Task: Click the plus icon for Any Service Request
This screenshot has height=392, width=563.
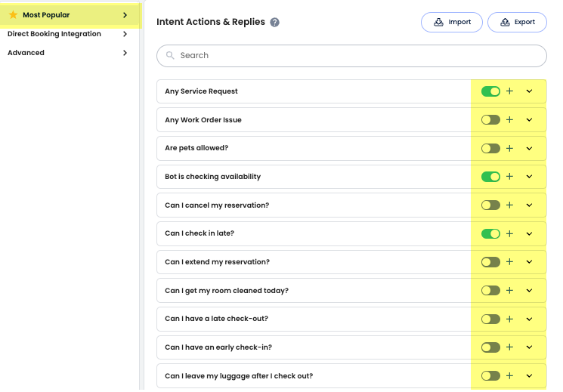Action: point(509,91)
